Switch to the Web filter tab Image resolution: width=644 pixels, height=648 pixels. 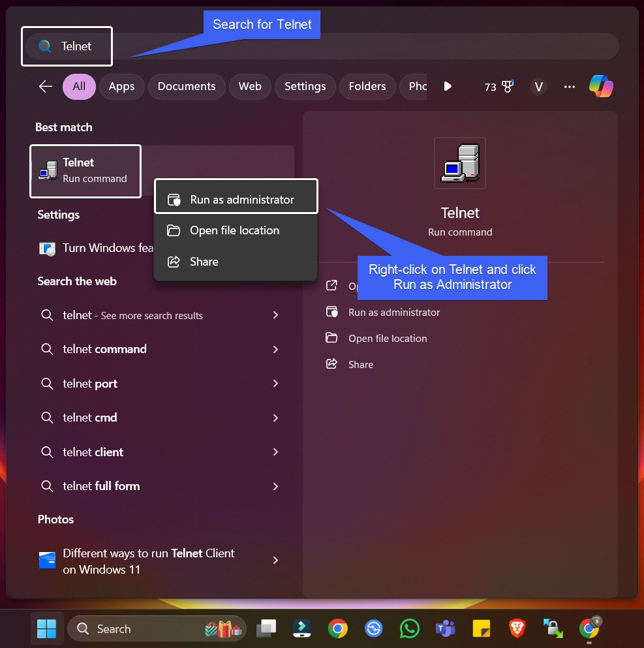pyautogui.click(x=250, y=86)
